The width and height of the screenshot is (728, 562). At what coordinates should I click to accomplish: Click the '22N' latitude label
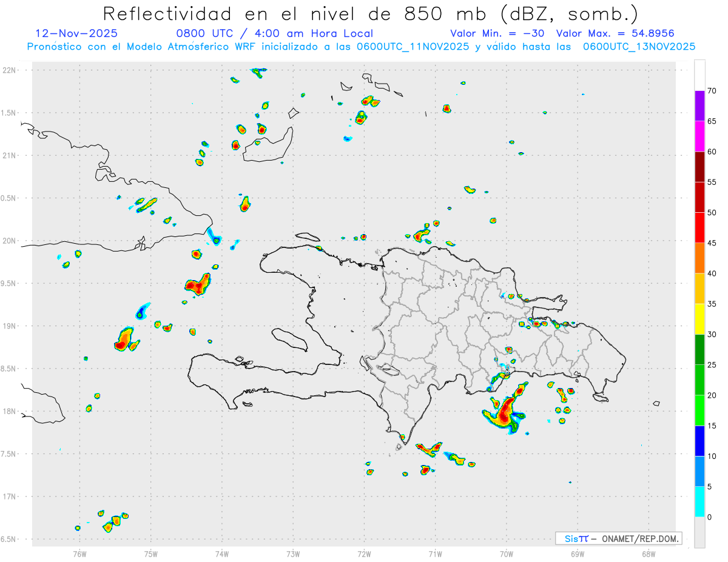tap(10, 70)
